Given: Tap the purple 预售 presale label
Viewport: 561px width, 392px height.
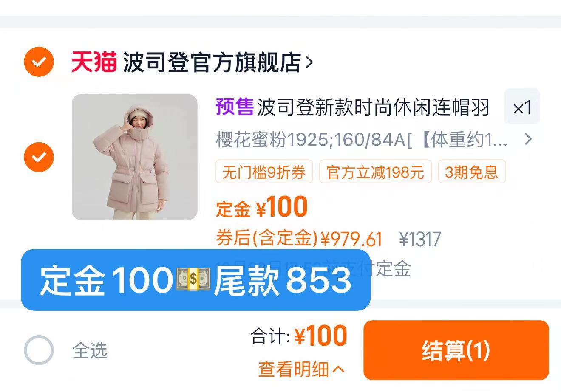Looking at the screenshot, I should (x=235, y=107).
